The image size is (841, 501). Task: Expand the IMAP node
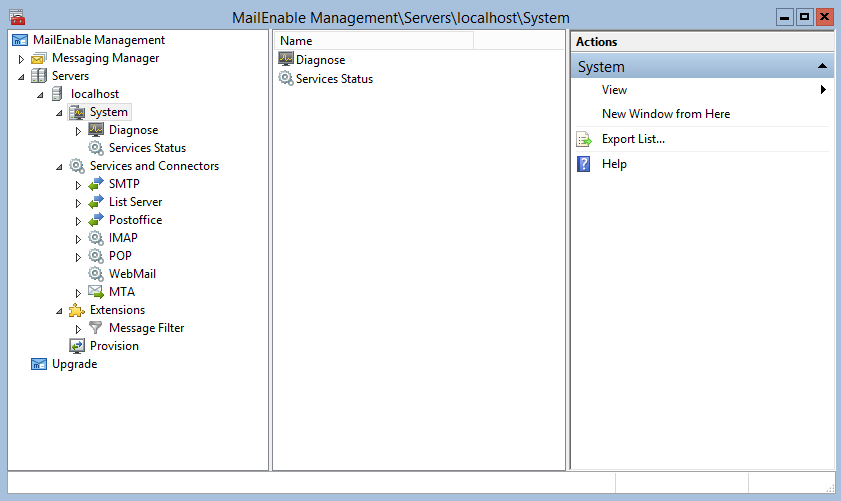(78, 239)
